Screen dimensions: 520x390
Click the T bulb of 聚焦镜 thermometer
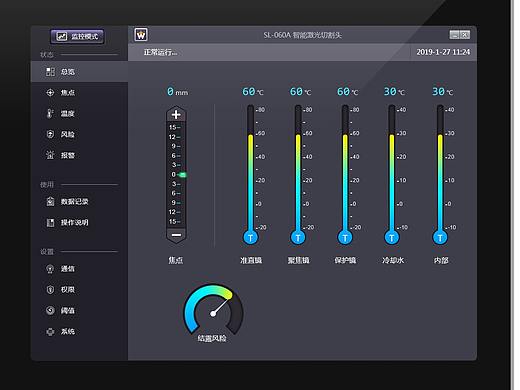298,238
